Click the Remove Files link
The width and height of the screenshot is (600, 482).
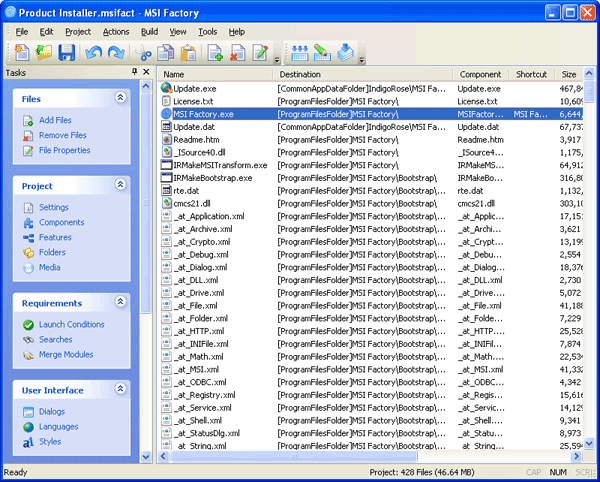pos(63,135)
